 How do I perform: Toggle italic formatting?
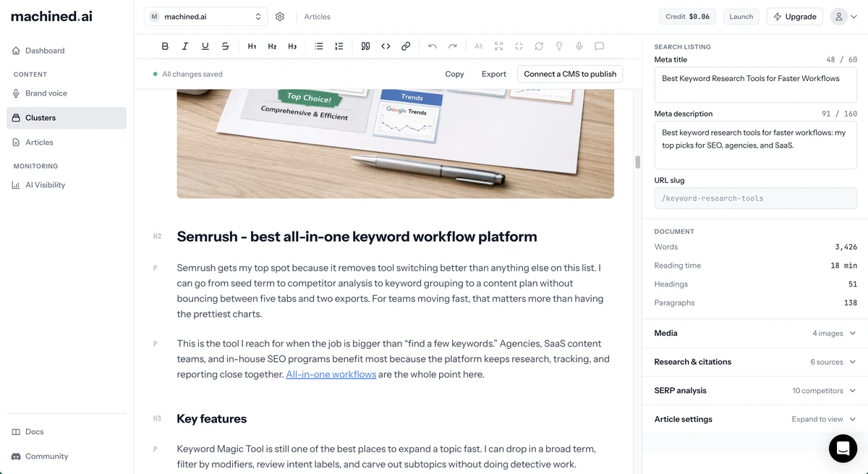(x=185, y=46)
